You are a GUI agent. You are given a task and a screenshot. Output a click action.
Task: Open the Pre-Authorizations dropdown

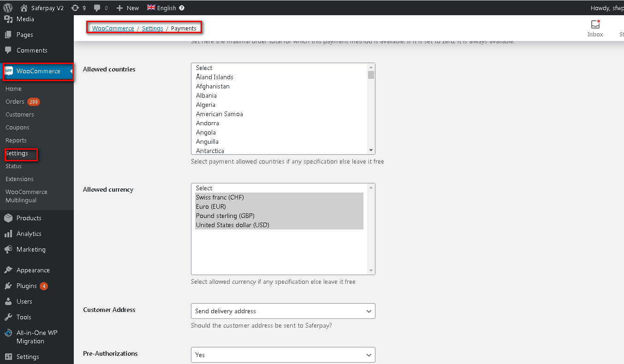point(283,355)
